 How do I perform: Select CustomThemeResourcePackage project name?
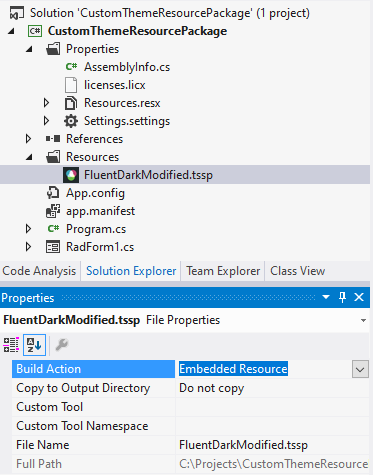pyautogui.click(x=137, y=31)
